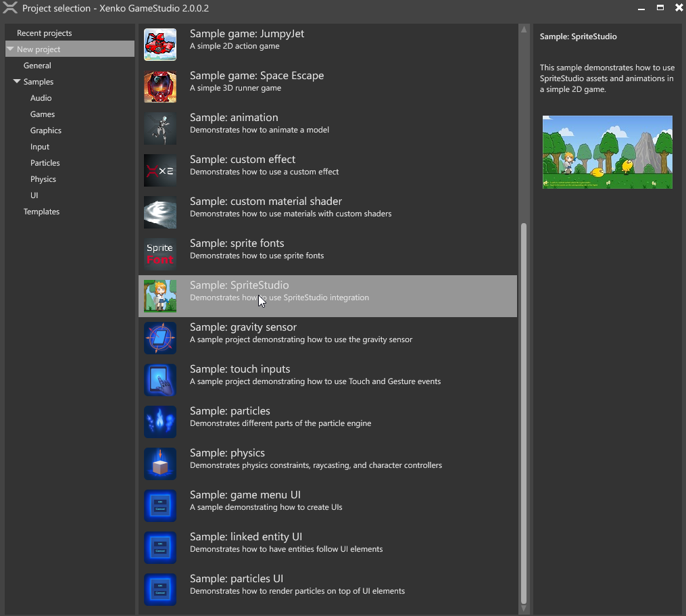Maximize the Project selection window
Screen dimensions: 686x616
pos(660,7)
